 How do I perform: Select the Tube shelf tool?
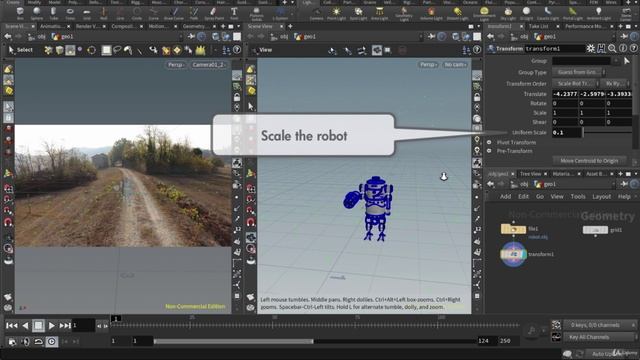pyautogui.click(x=53, y=13)
